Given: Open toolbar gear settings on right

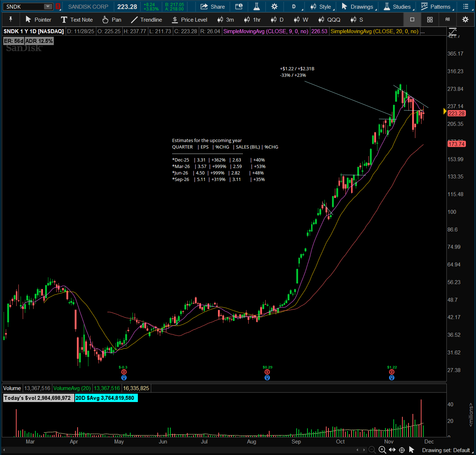Looking at the screenshot, I should point(466,19).
